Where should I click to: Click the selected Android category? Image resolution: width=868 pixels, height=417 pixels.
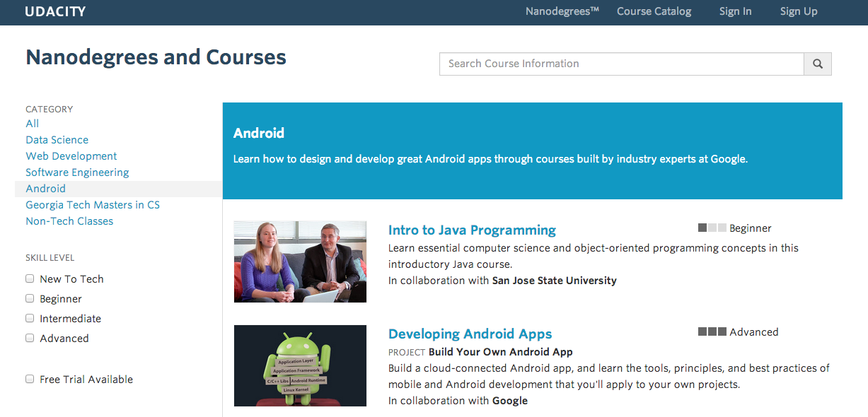tap(46, 189)
